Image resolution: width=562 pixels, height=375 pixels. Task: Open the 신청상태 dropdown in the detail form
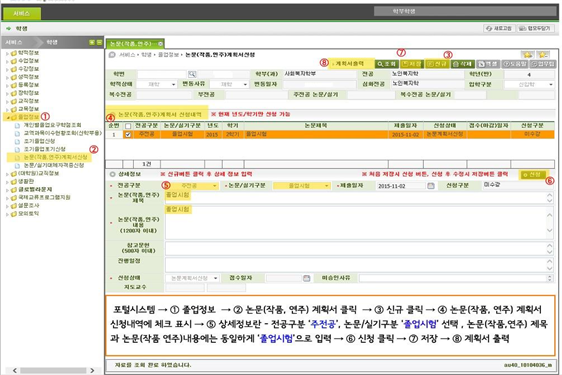coord(192,278)
